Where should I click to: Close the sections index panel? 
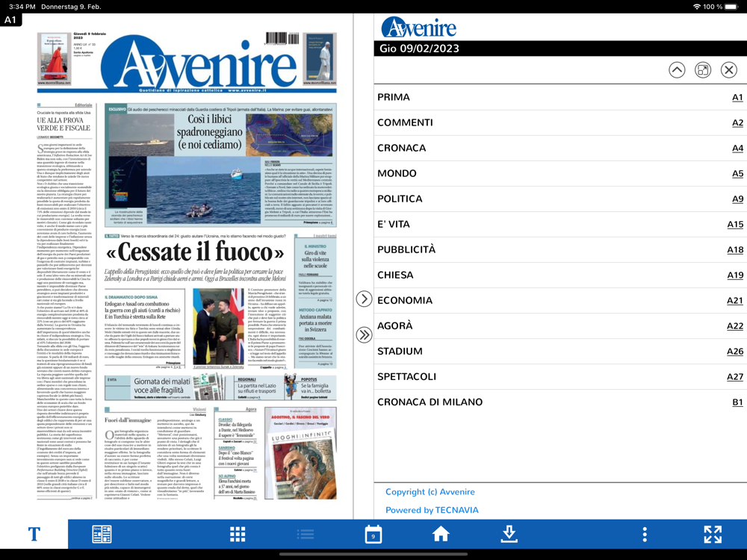click(728, 70)
